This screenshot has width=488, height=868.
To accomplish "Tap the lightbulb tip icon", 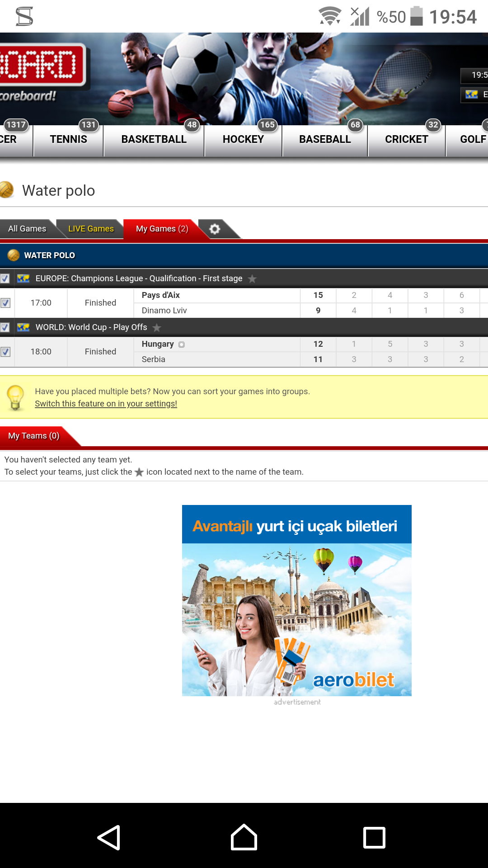I will click(x=16, y=397).
